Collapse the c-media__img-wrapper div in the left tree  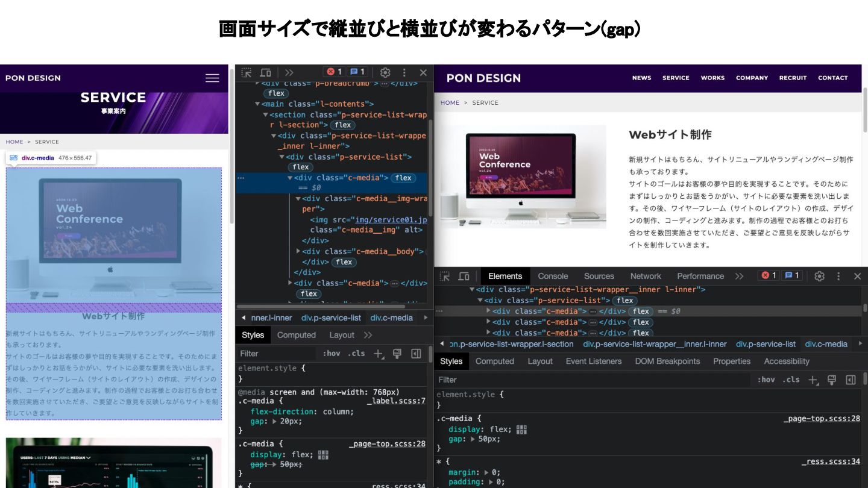298,199
